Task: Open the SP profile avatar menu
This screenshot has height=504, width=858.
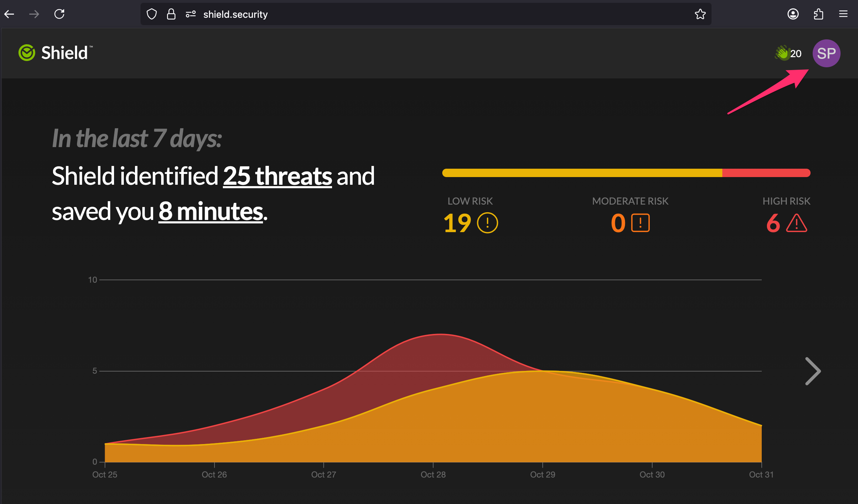Action: (826, 53)
